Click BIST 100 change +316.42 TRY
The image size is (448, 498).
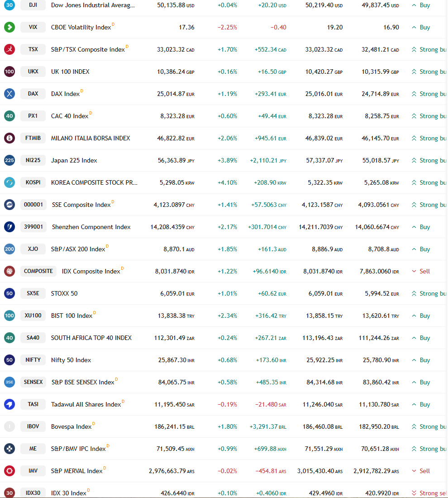[x=271, y=316]
